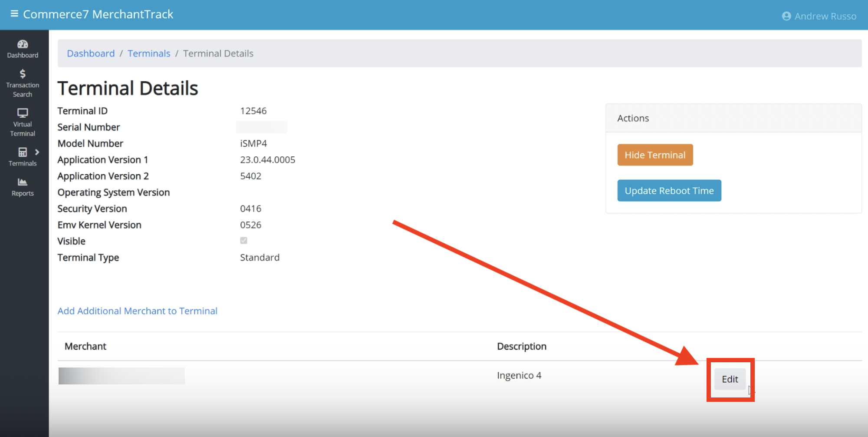
Task: Click the Transaction Search dollar icon
Action: 23,74
